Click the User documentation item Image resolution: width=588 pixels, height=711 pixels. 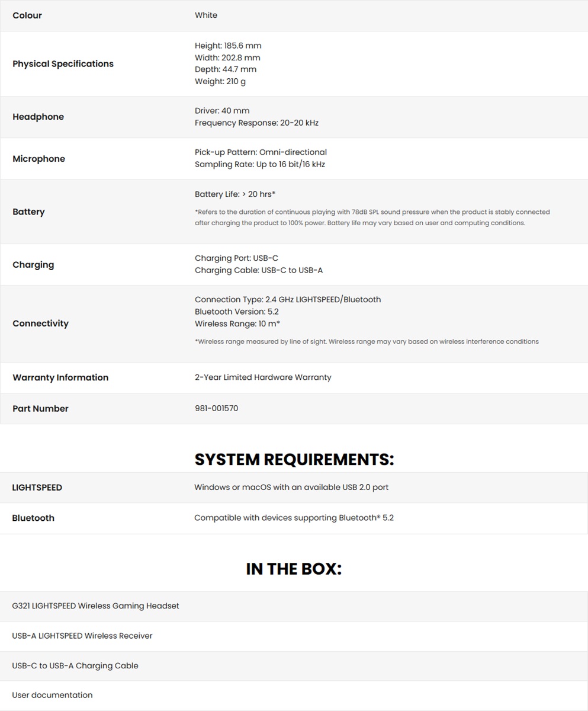(x=52, y=695)
